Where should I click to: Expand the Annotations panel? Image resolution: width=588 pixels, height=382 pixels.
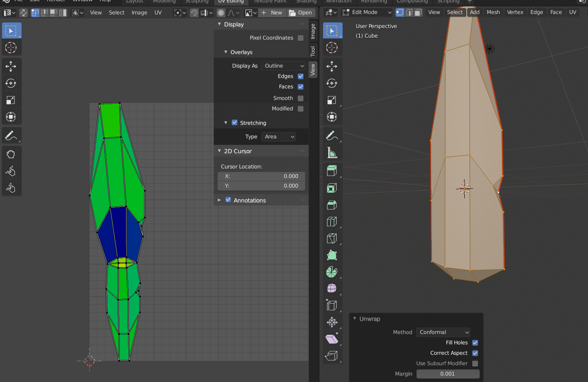pyautogui.click(x=219, y=200)
